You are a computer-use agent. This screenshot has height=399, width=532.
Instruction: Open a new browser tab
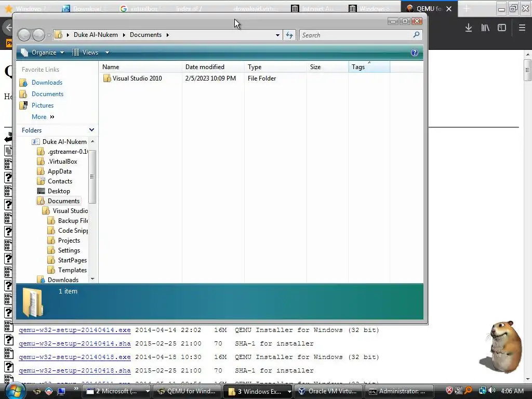pos(466,8)
